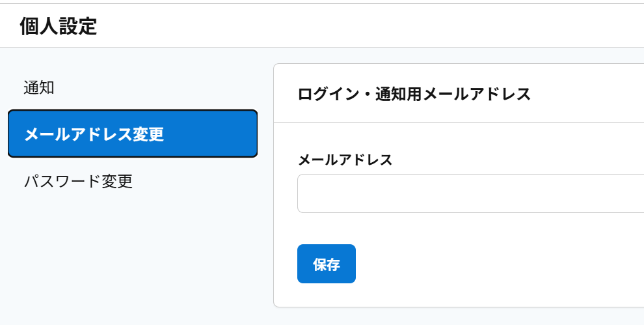Screen dimensions: 644x325
Task: Select メールアドレス変更 in the sidebar
Action: pos(133,134)
